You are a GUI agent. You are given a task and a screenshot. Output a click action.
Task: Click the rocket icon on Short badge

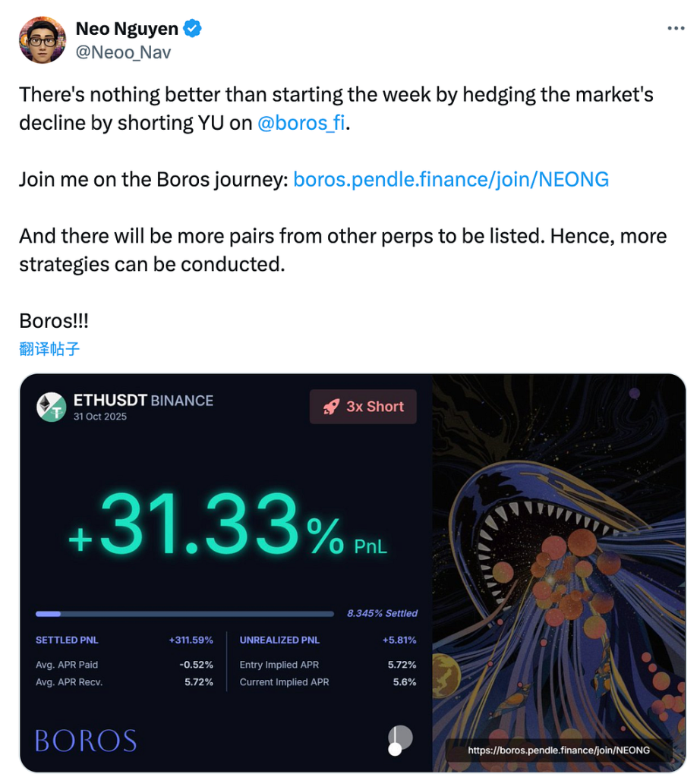click(331, 407)
